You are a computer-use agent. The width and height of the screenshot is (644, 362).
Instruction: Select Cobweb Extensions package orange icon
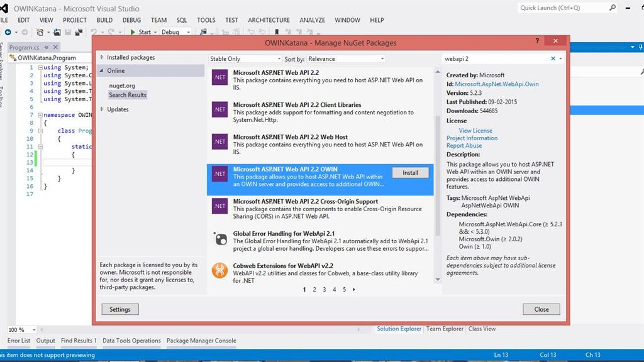point(219,270)
